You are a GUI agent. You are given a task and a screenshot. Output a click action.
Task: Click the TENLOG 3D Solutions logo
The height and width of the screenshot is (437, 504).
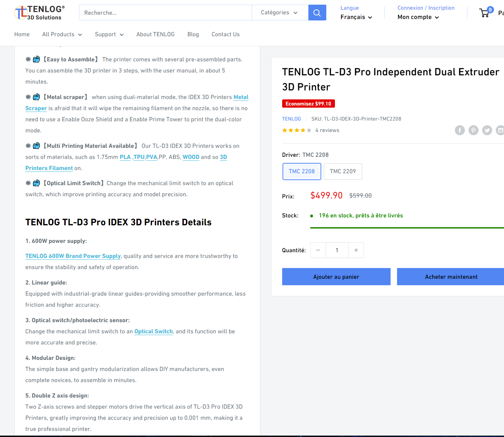point(40,13)
